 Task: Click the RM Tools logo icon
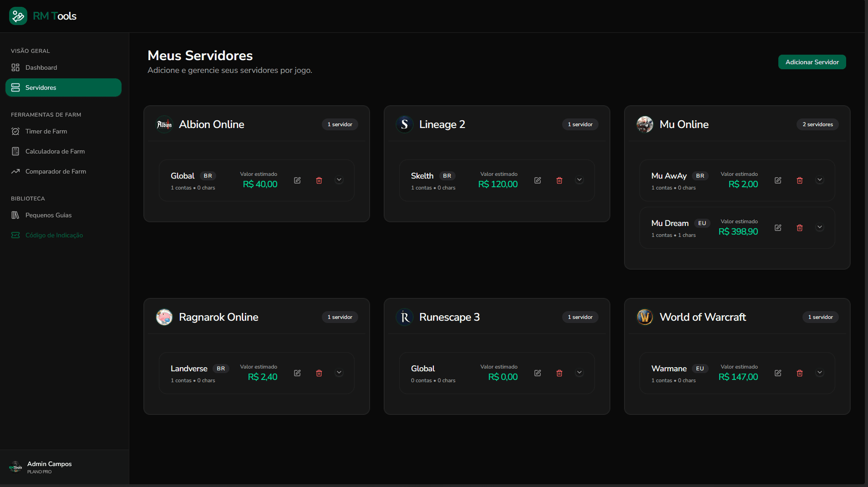[18, 16]
